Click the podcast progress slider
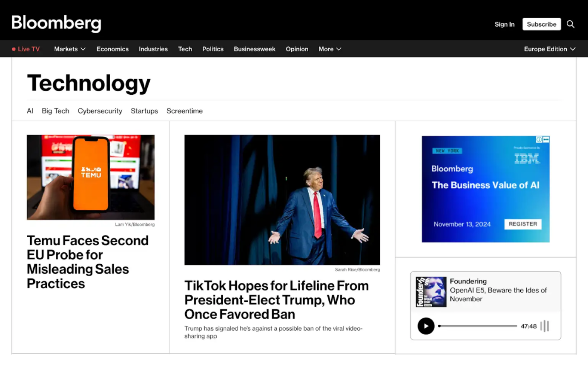 (478, 326)
